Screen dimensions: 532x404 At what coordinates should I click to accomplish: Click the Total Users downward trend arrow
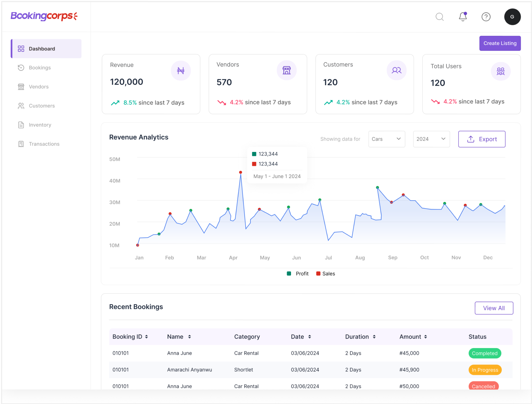coord(435,102)
